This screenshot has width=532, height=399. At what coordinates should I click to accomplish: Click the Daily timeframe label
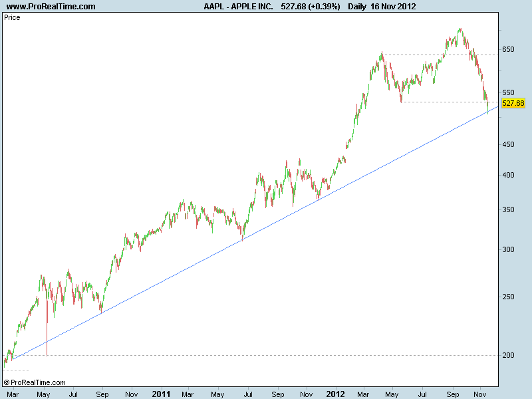[x=357, y=7]
